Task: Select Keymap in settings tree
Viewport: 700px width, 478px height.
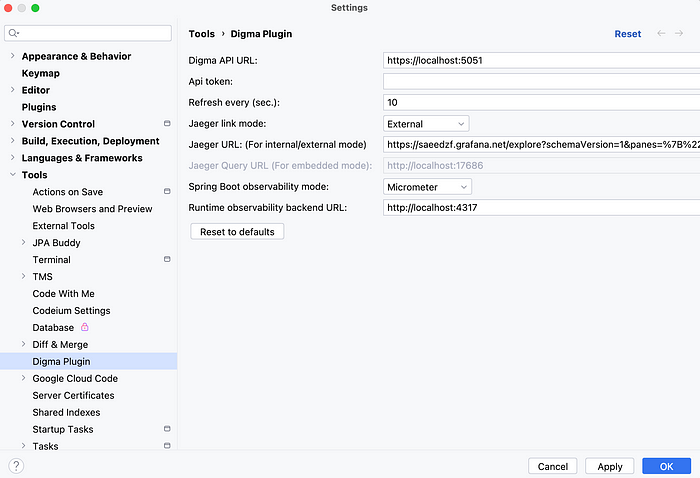Action: point(41,73)
